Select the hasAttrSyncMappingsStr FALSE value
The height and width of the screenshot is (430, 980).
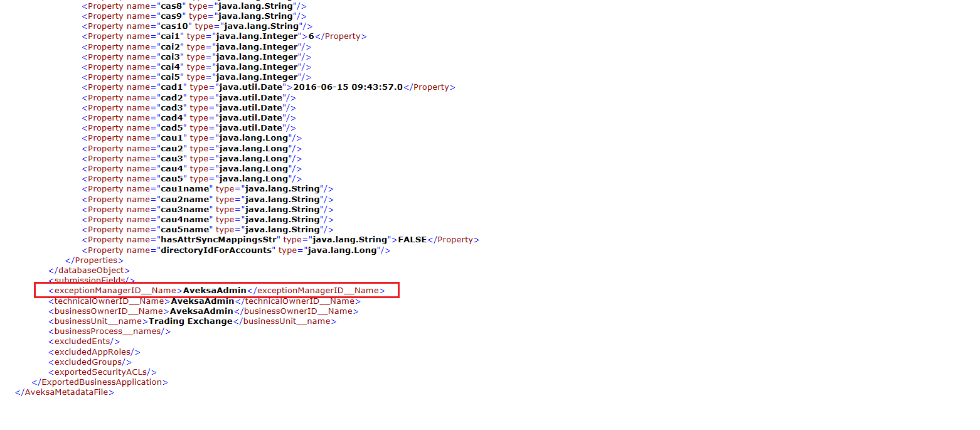pos(412,239)
